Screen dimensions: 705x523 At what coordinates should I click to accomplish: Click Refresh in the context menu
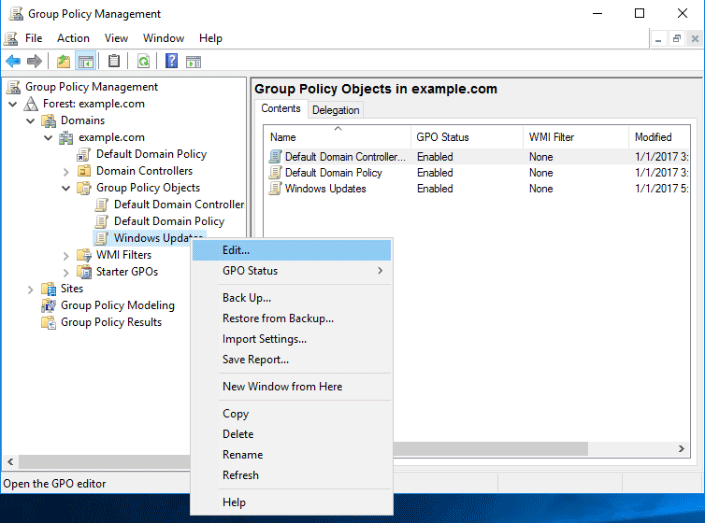pos(291,475)
